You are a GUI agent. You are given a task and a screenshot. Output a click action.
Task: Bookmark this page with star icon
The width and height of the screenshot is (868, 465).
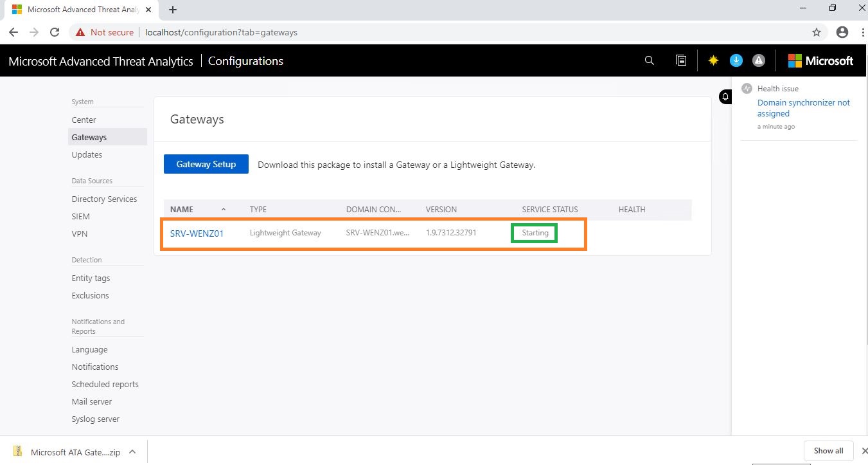click(x=817, y=32)
